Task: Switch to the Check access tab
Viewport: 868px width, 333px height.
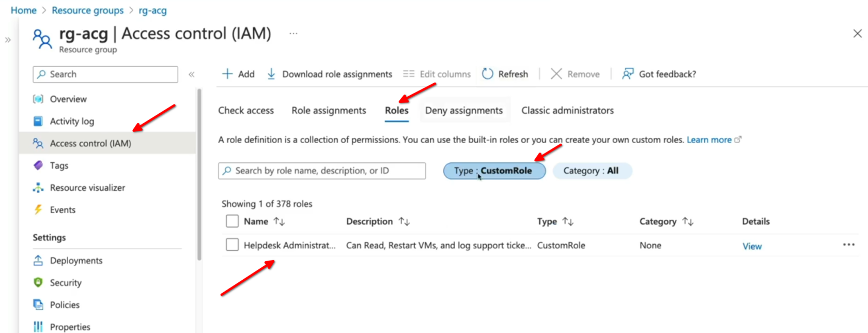Action: pyautogui.click(x=246, y=111)
